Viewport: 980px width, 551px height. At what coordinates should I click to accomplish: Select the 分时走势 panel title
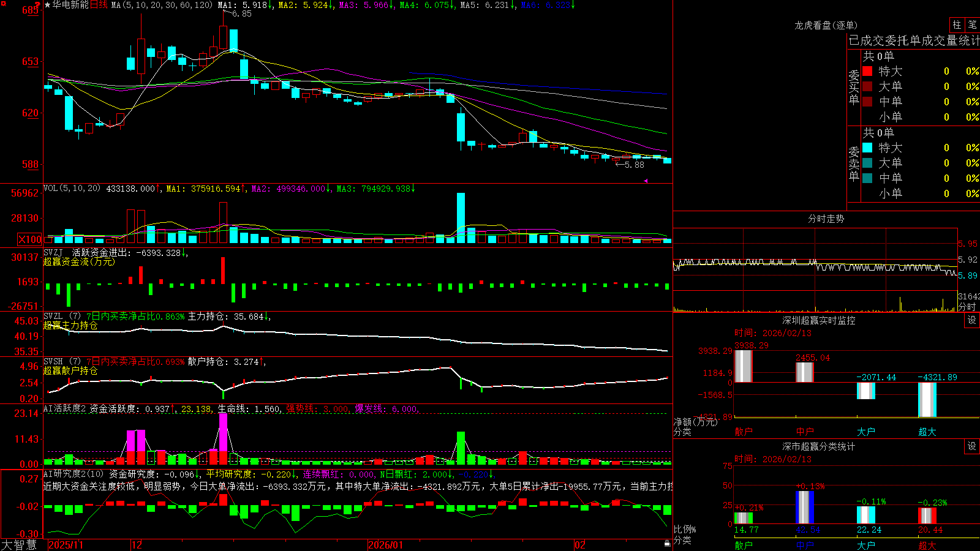(x=826, y=219)
